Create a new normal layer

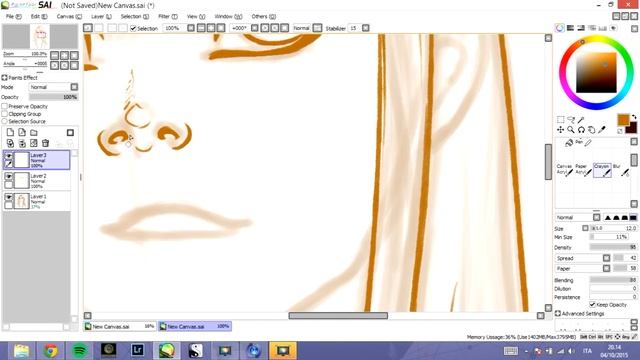point(10,133)
